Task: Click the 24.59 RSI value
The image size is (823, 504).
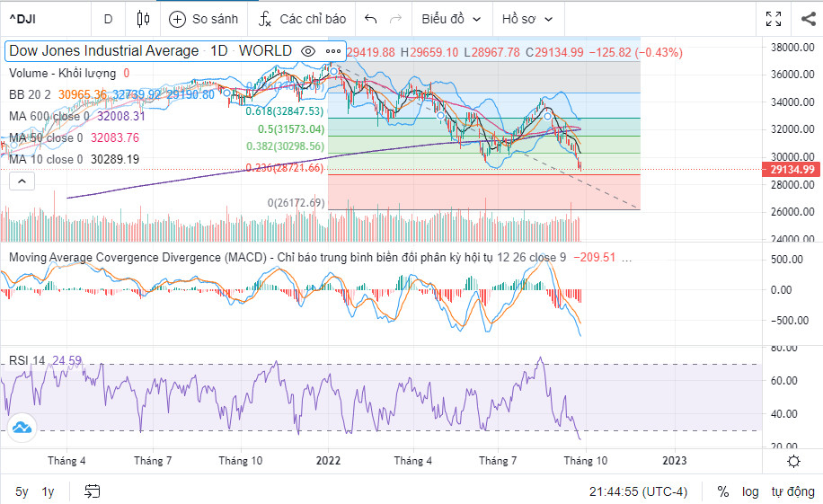Action: coord(67,360)
